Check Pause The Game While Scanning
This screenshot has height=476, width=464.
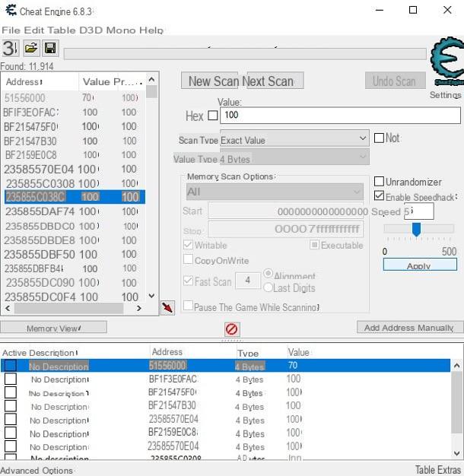point(189,306)
